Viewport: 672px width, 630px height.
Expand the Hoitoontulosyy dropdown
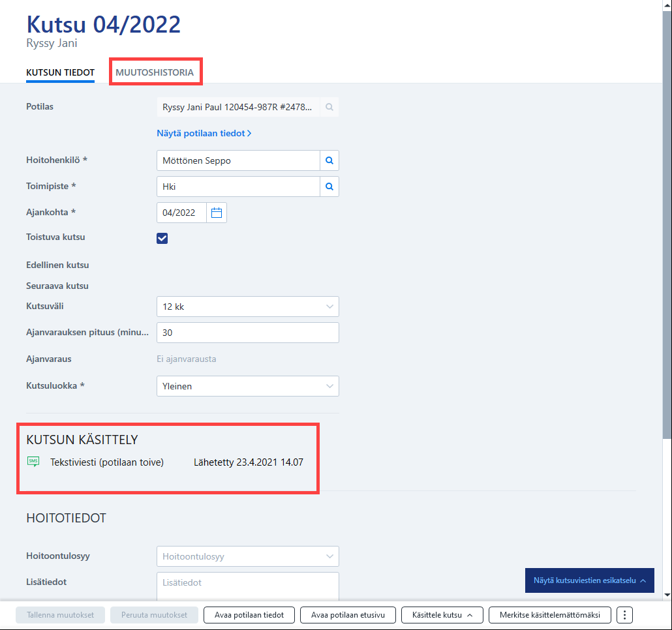pos(248,556)
